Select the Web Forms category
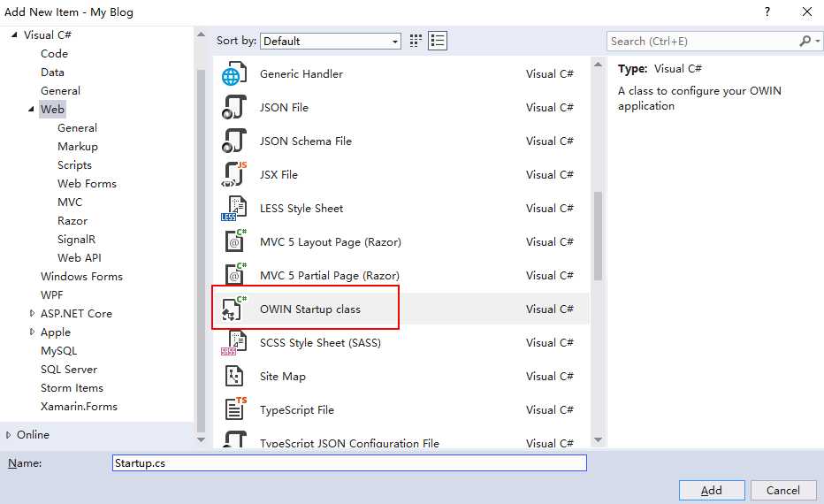This screenshot has width=824, height=504. point(87,183)
